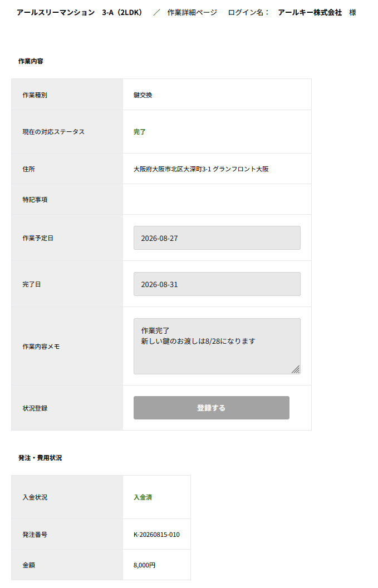This screenshot has width=378, height=588.
Task: Click the 金額 row label
Action: [29, 565]
